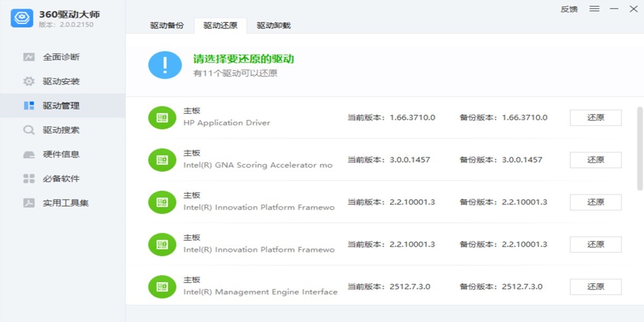Open the hamburger menu at top right

coord(594,9)
